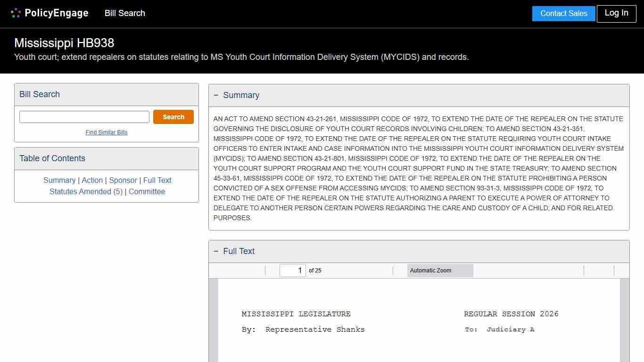Click the bill search text input field

point(84,116)
